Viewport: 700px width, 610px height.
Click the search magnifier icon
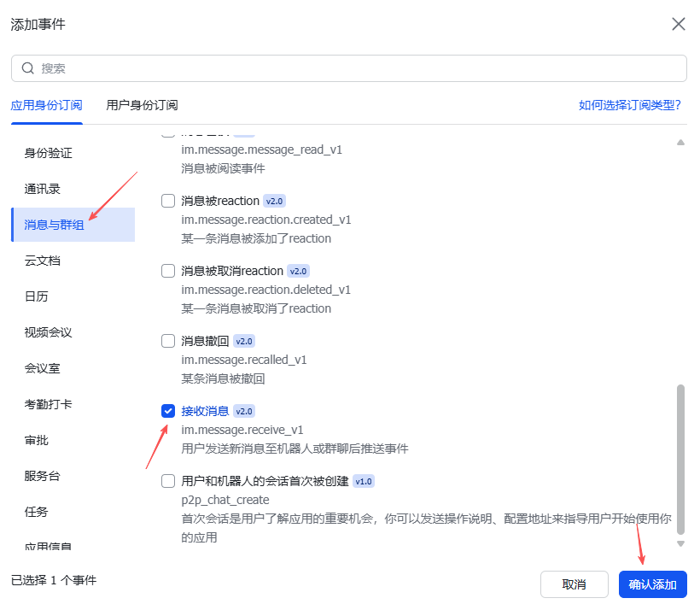tap(28, 68)
